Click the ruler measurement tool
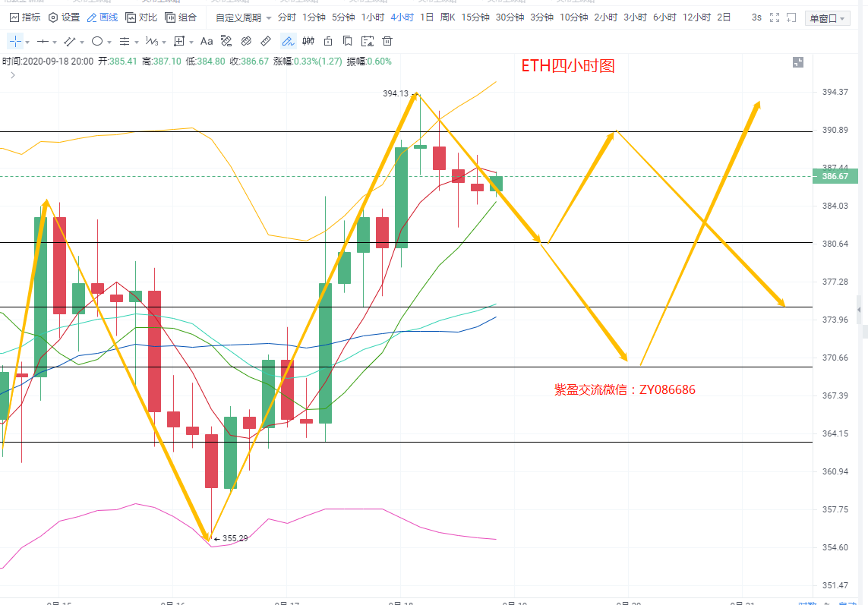The height and width of the screenshot is (605, 868). coord(266,41)
